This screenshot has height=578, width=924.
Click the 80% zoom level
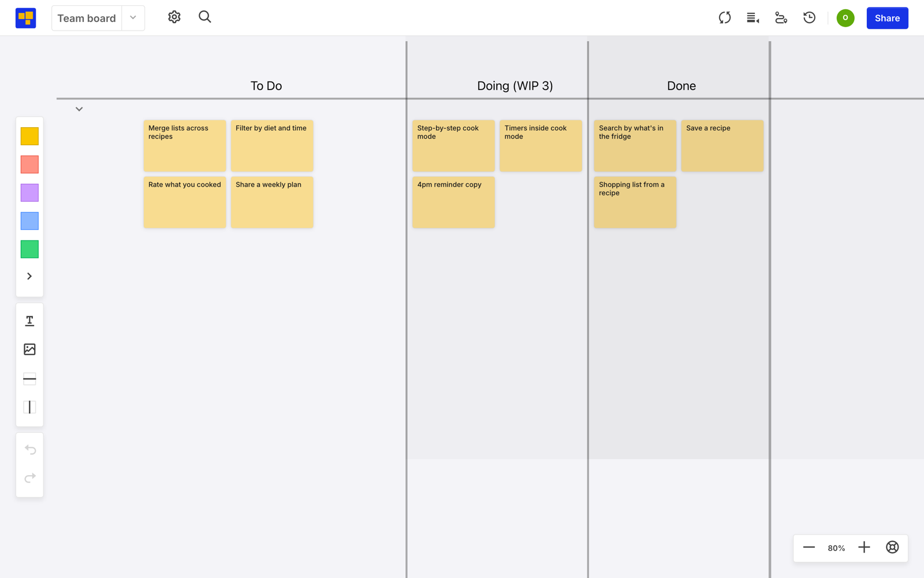coord(836,548)
